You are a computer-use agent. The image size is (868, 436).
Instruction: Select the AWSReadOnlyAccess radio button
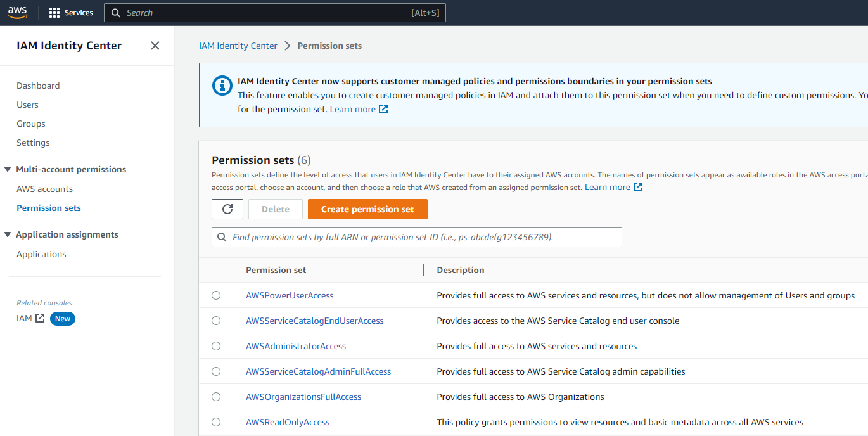coord(216,422)
